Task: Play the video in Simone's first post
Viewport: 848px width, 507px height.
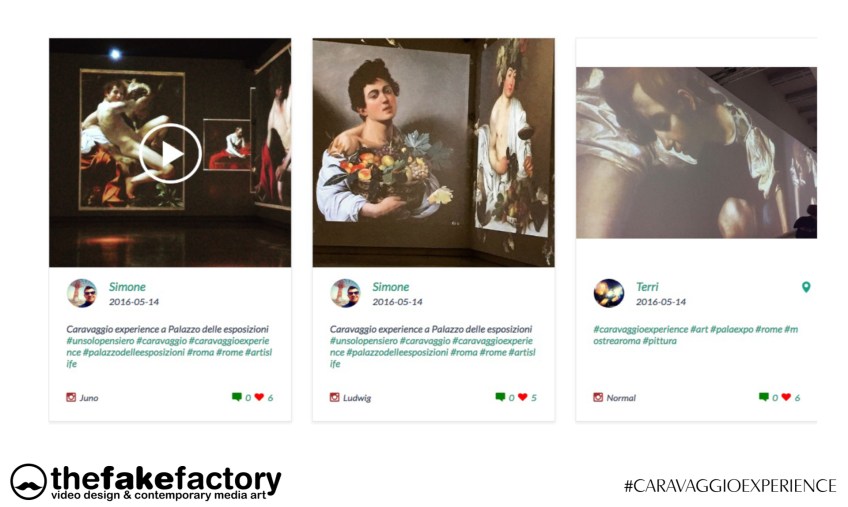Action: (x=170, y=154)
